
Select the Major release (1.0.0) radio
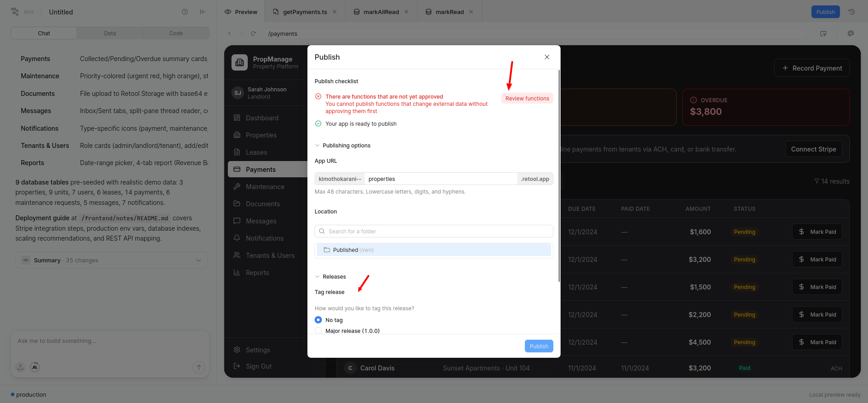(x=318, y=331)
